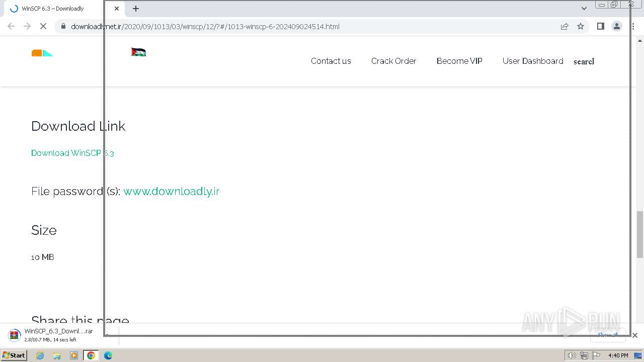Open the Contact us page

[x=331, y=61]
